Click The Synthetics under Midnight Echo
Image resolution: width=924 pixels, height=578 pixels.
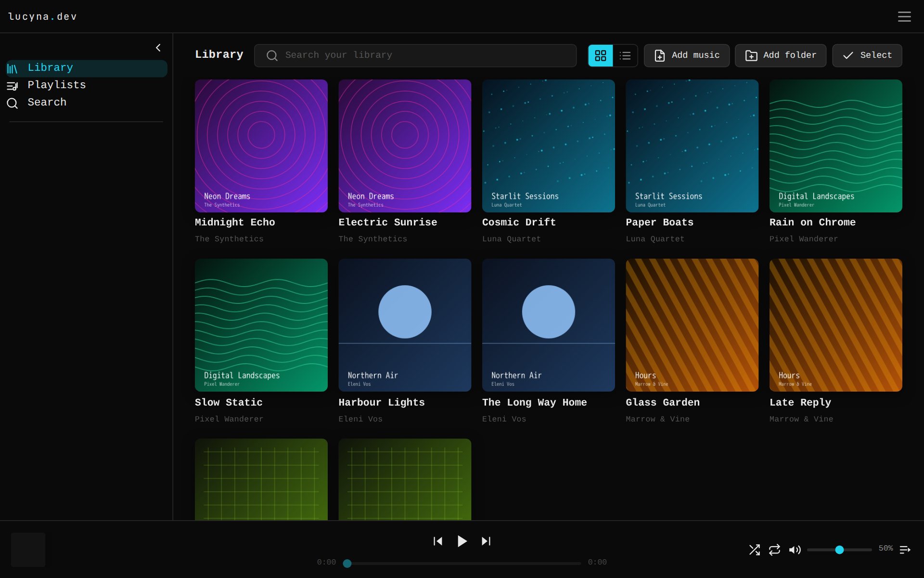tap(229, 239)
